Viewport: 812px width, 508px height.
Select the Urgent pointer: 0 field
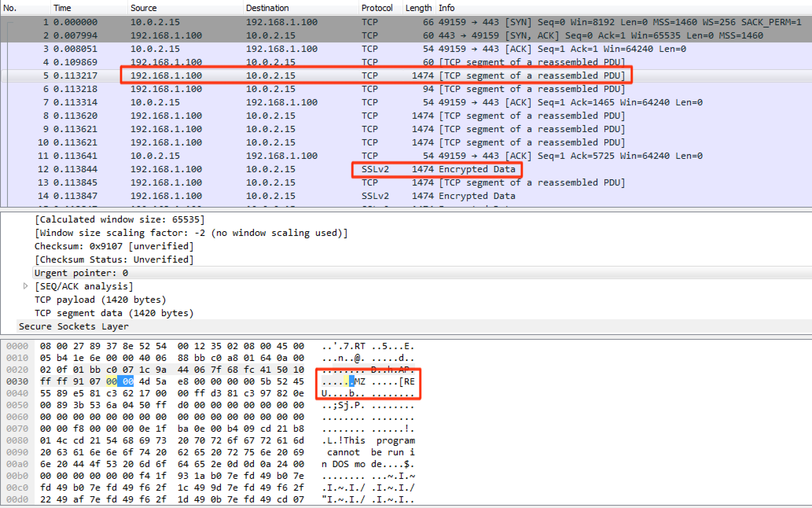tap(81, 273)
